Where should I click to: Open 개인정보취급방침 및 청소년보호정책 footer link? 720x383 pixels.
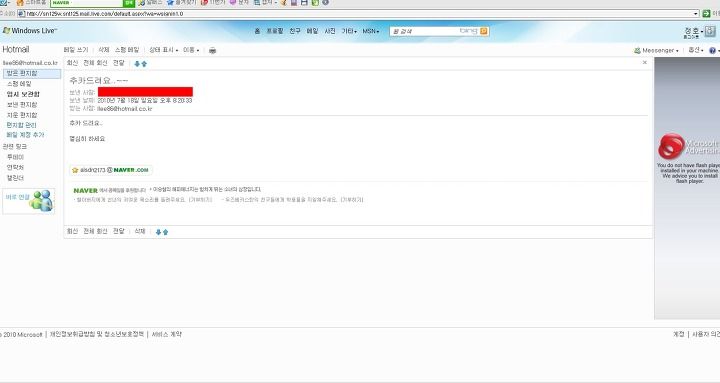97,334
